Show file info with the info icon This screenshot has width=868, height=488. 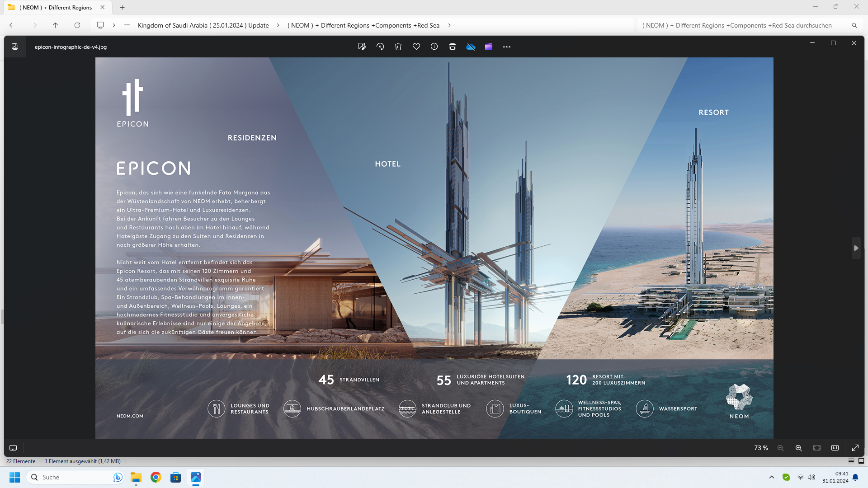(434, 47)
